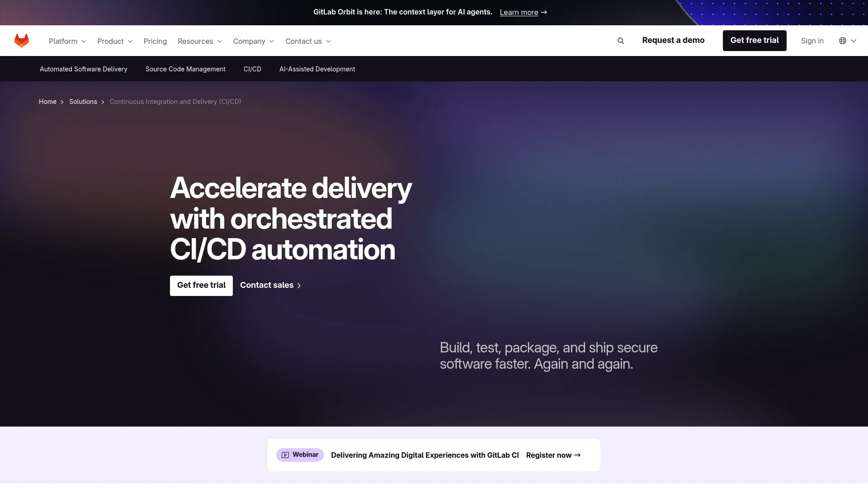
Task: Click the GitLab Orbit is here announcement text
Action: [x=403, y=12]
